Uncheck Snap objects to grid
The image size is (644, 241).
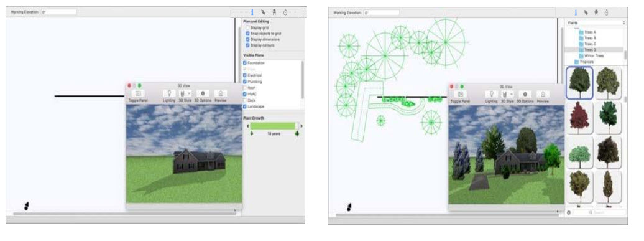coord(247,33)
